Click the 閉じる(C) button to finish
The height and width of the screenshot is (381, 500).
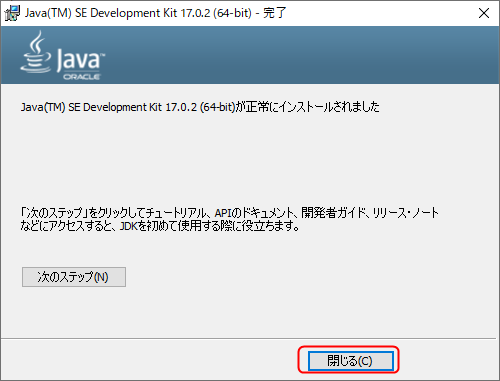coord(350,360)
